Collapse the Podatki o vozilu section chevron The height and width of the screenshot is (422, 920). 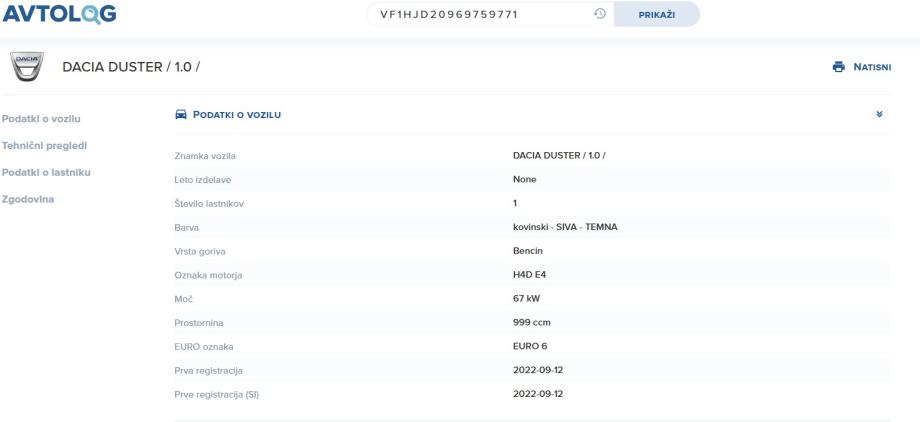879,114
